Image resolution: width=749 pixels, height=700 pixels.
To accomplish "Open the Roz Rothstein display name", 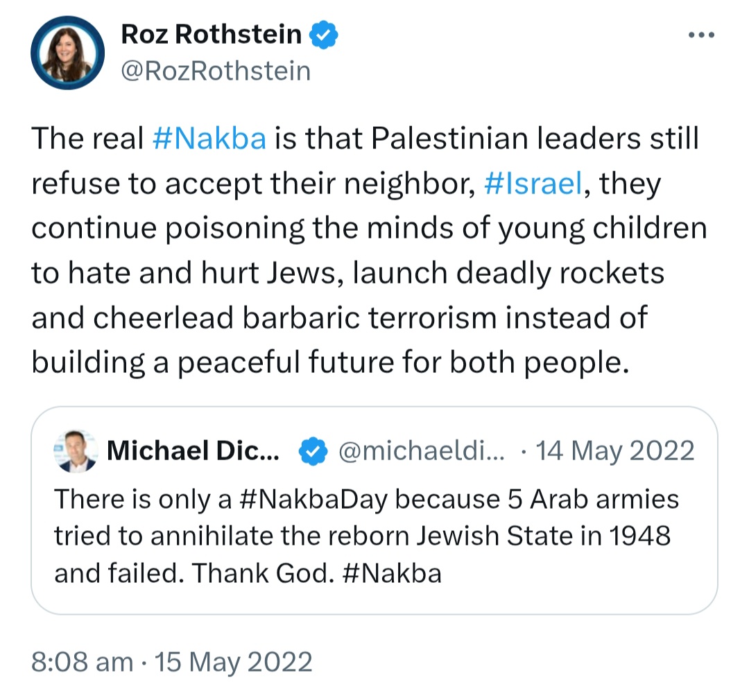I will 211,35.
